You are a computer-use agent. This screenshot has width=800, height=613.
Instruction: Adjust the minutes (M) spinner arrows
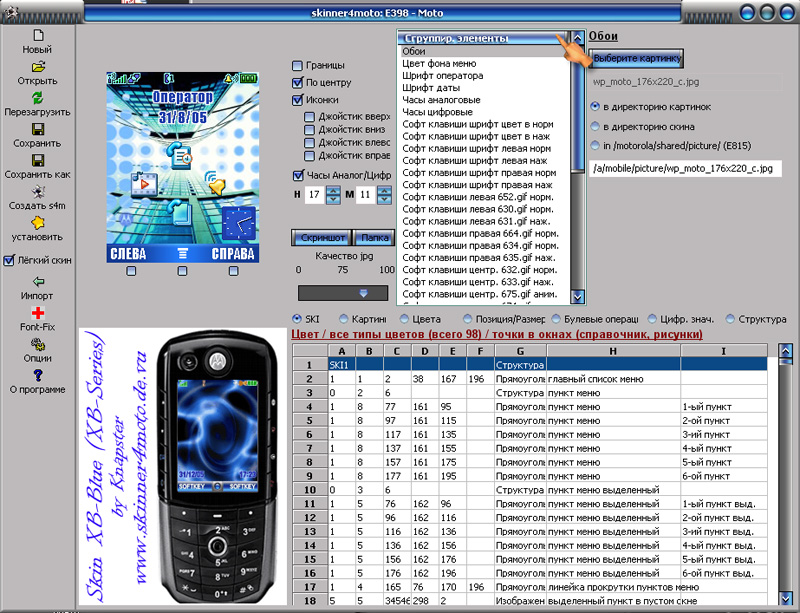[x=384, y=194]
